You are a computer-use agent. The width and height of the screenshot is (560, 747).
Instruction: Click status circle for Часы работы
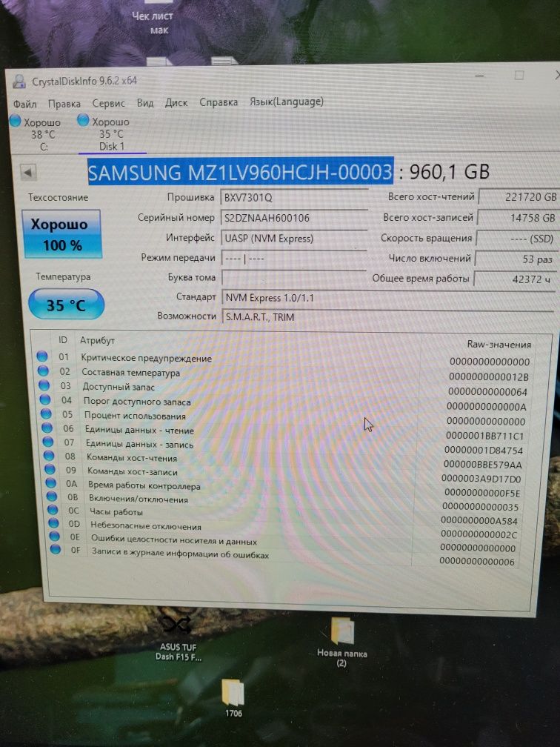[x=53, y=509]
